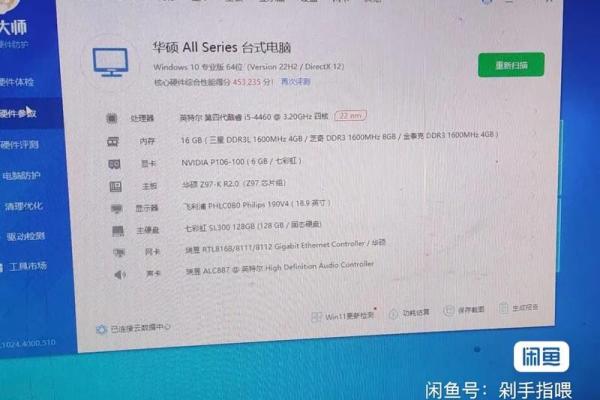Click the 华硕 All Series 台式电脑 title
This screenshot has width=600, height=400.
click(x=222, y=47)
